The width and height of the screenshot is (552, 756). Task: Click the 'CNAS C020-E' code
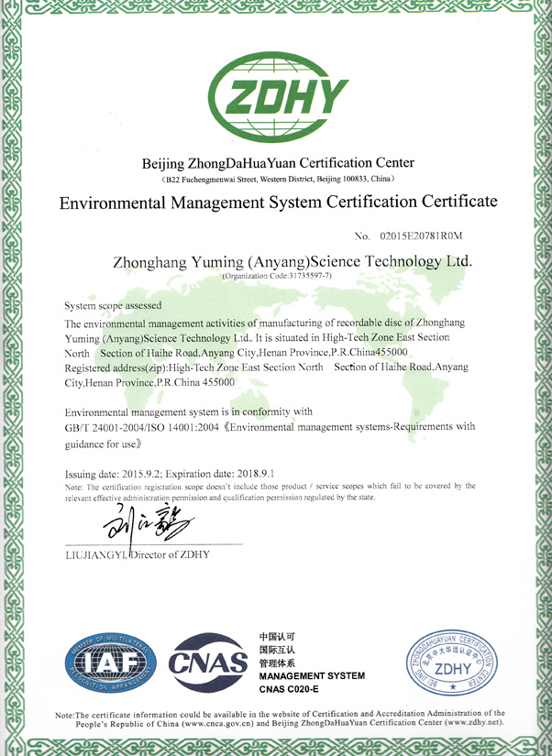(x=289, y=689)
